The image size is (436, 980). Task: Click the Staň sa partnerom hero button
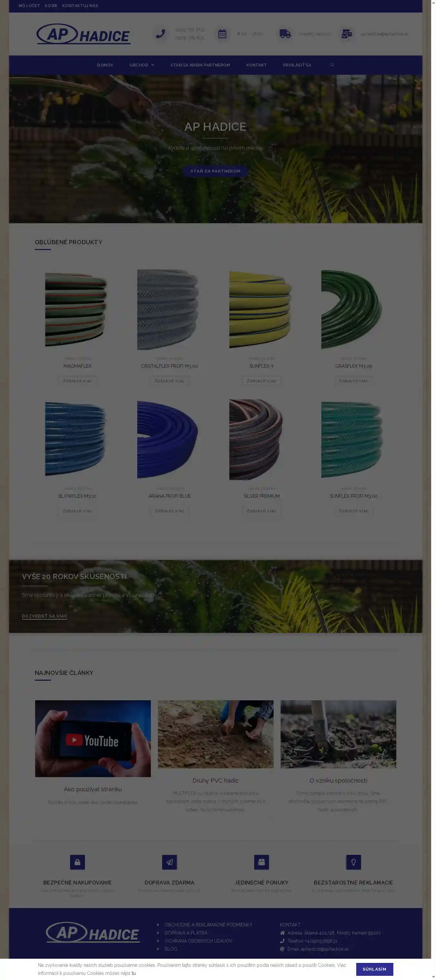[x=215, y=171]
